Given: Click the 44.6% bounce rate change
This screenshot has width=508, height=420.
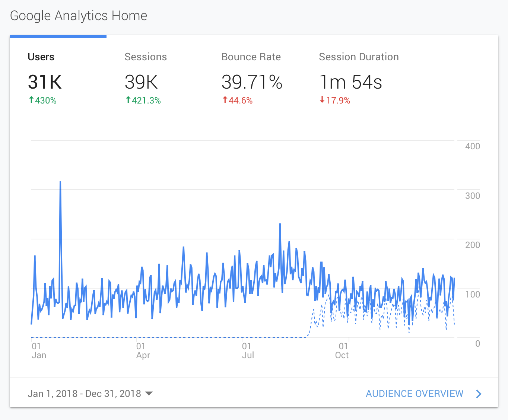Looking at the screenshot, I should 238,101.
